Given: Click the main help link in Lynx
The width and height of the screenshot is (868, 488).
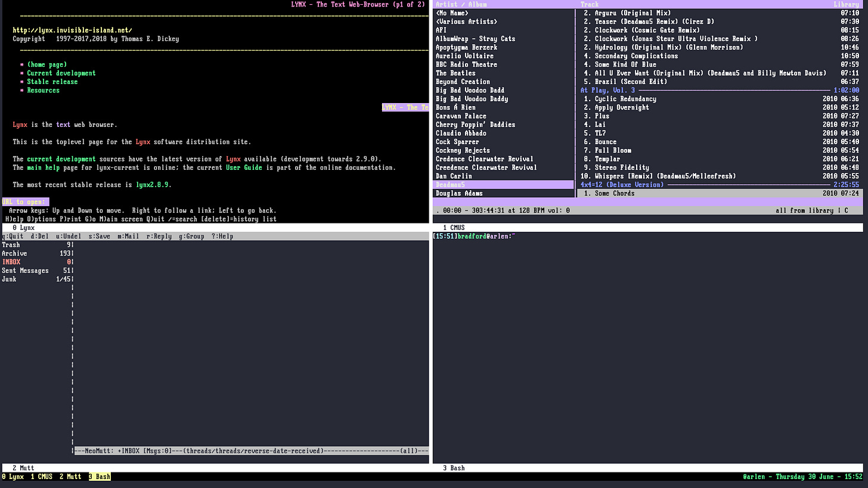Looking at the screenshot, I should coord(44,167).
